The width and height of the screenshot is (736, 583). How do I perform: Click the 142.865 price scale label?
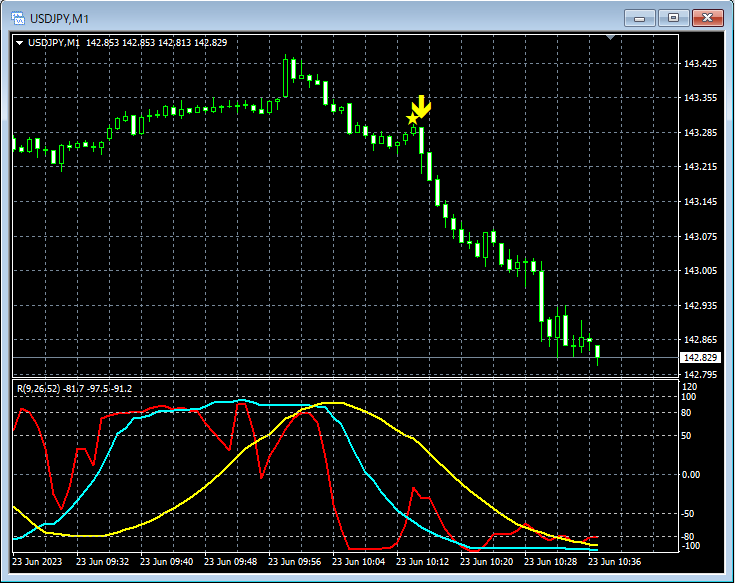[700, 340]
